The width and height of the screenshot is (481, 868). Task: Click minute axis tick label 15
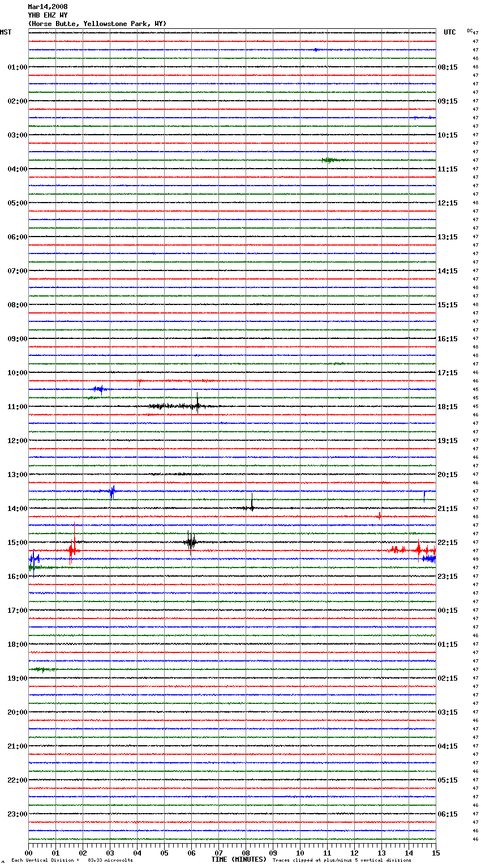[435, 853]
